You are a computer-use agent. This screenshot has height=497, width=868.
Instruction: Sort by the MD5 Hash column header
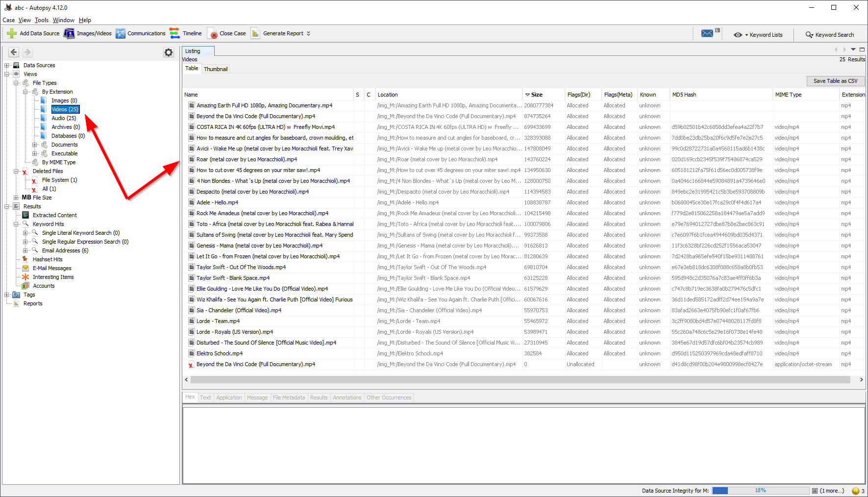720,95
